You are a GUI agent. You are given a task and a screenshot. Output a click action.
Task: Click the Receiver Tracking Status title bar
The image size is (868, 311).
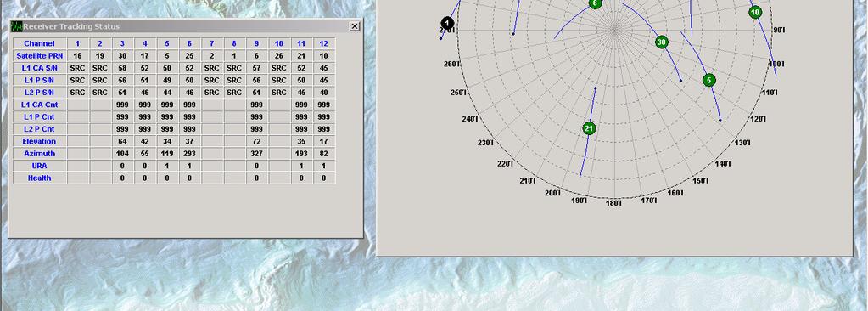(186, 26)
